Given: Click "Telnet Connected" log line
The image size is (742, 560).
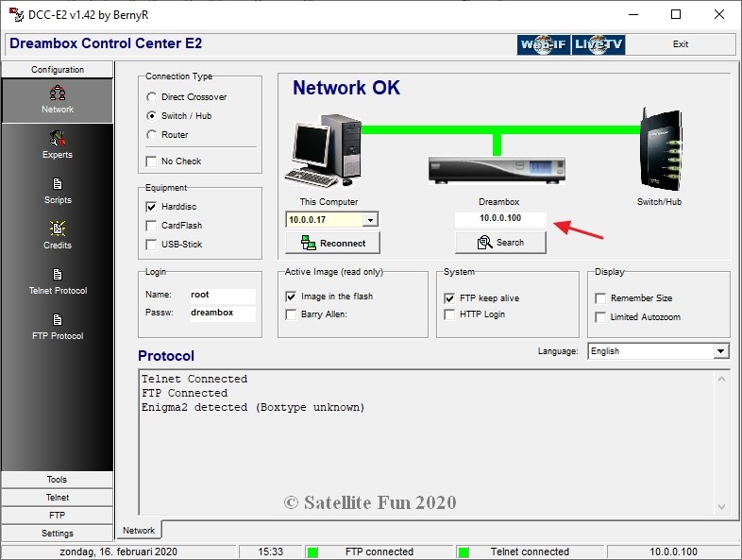Looking at the screenshot, I should click(194, 380).
